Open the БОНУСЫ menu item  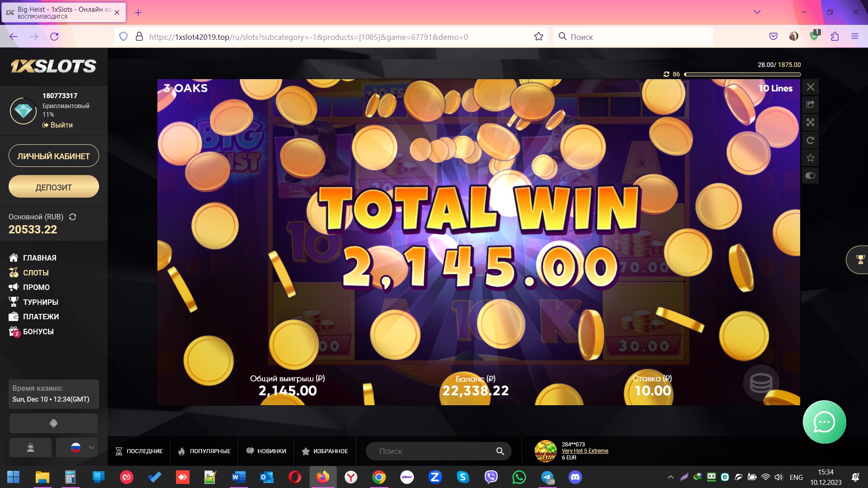pyautogui.click(x=31, y=332)
